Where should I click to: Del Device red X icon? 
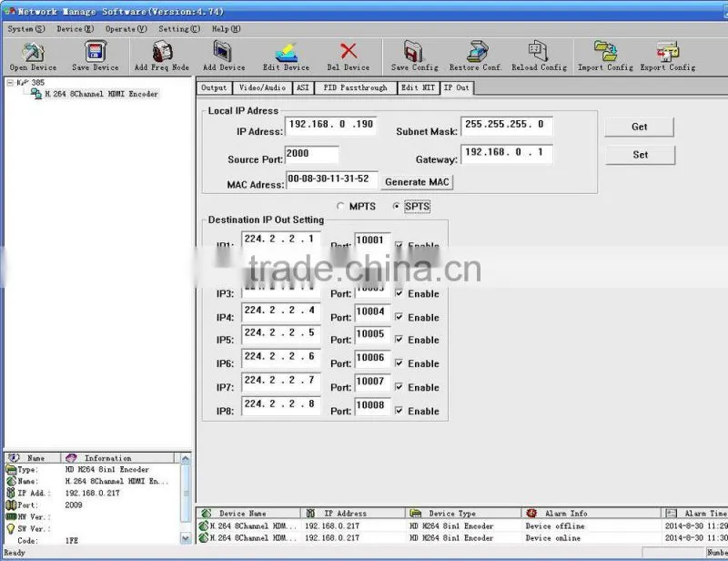pos(349,51)
